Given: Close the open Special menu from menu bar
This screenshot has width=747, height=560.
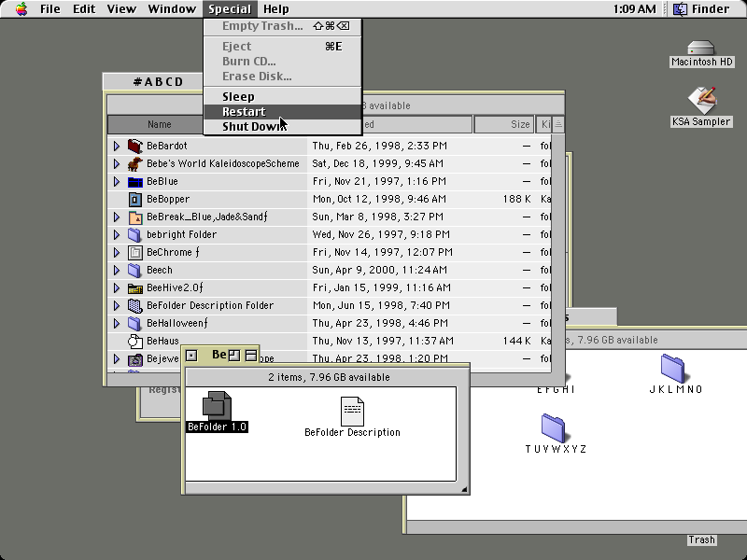Looking at the screenshot, I should pyautogui.click(x=230, y=9).
